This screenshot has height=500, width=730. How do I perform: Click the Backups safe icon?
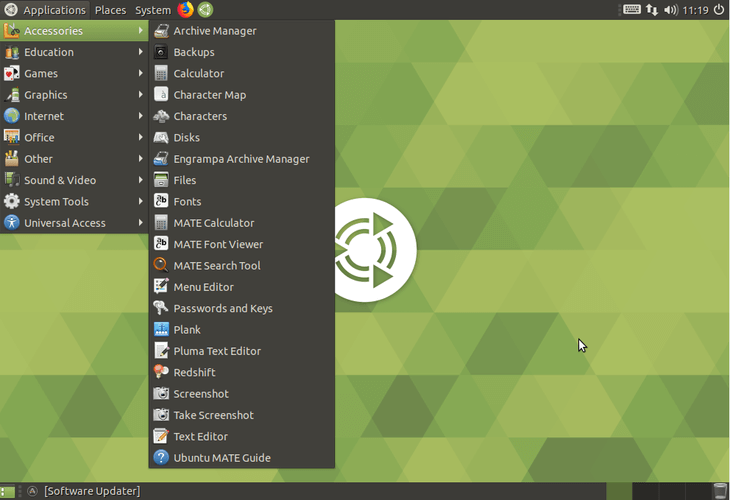161,52
